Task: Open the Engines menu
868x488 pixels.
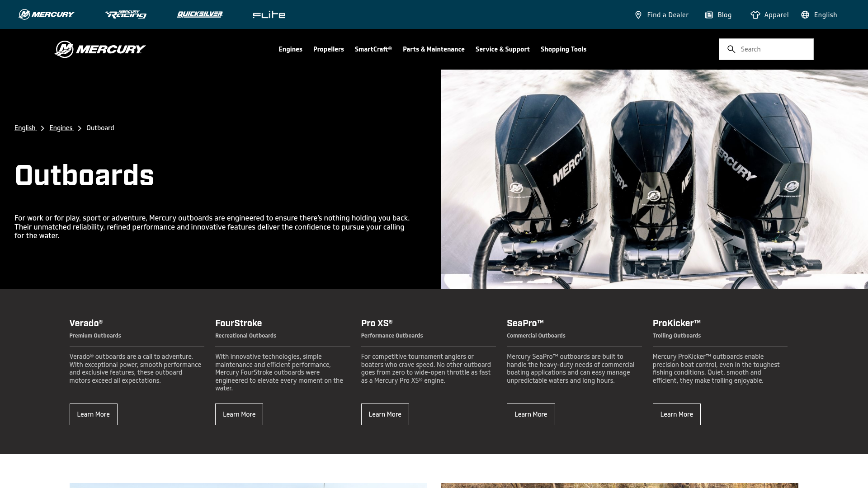Action: (290, 49)
